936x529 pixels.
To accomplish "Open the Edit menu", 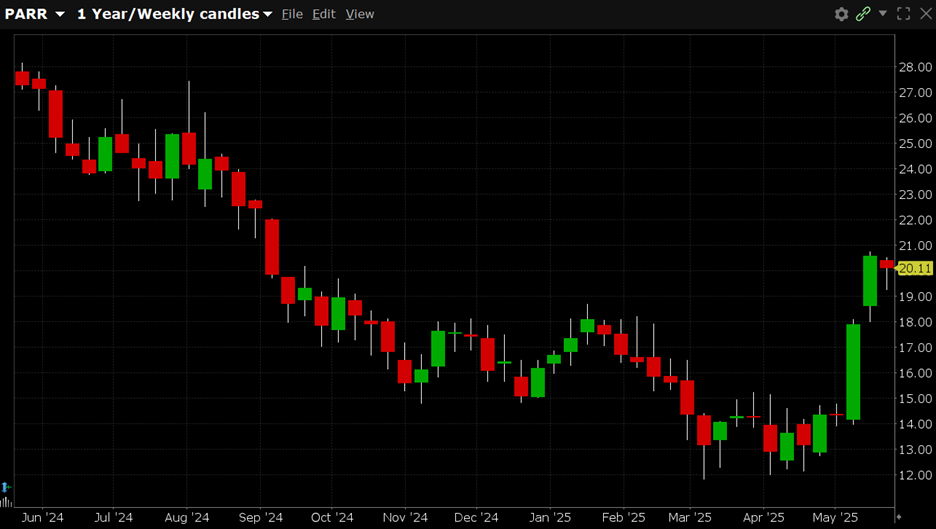I will pos(324,14).
